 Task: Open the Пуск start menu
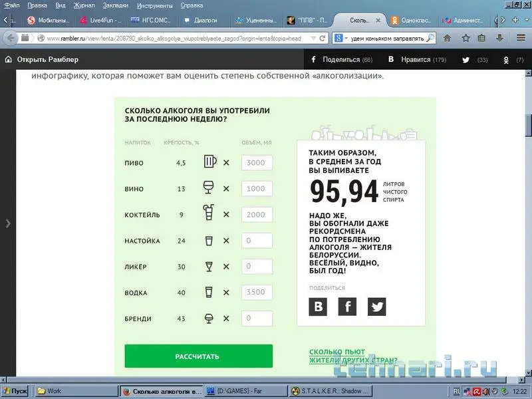pyautogui.click(x=15, y=391)
